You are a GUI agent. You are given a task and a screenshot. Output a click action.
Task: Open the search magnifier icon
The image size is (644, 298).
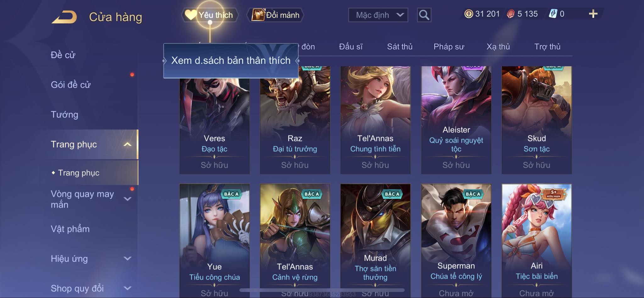424,15
